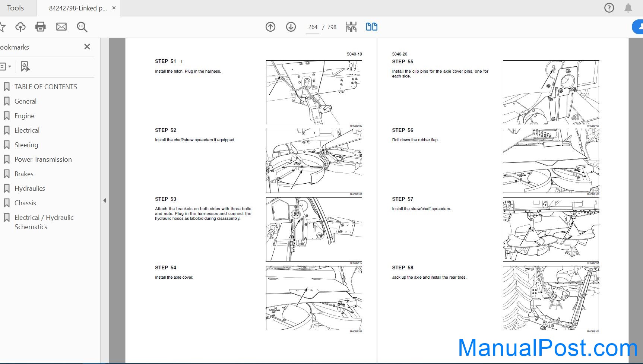Click the STEP 54 heading text
Viewport: 643px width, 364px height.
point(165,268)
